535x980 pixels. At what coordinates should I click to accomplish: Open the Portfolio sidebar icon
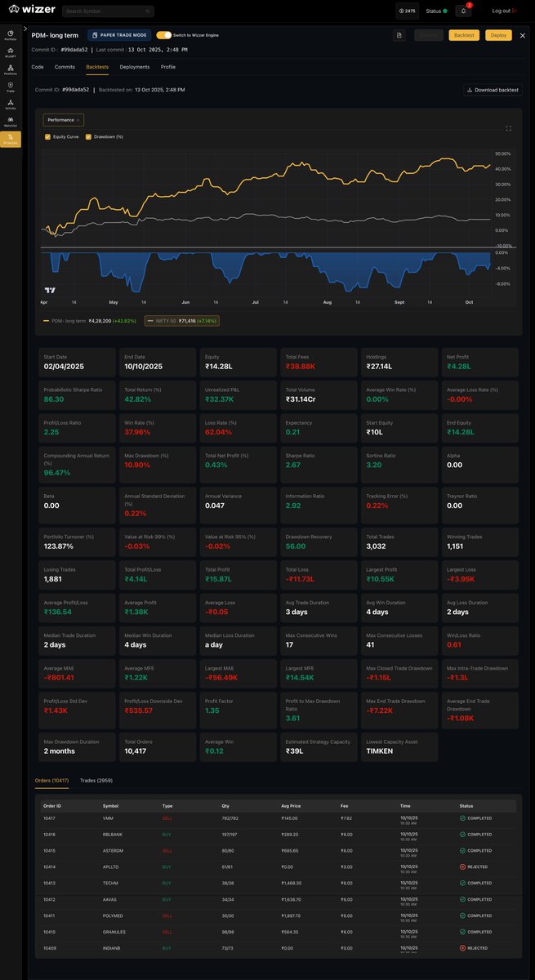click(x=11, y=34)
